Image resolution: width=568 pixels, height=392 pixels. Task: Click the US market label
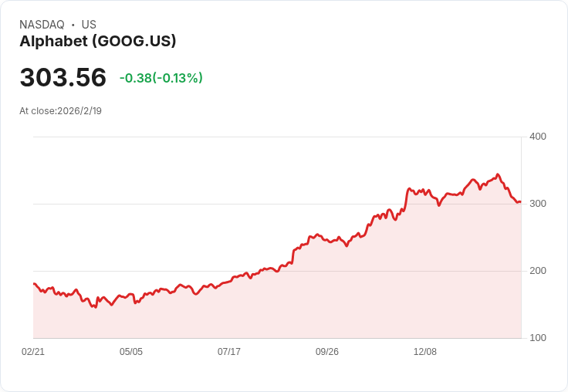[x=89, y=25]
